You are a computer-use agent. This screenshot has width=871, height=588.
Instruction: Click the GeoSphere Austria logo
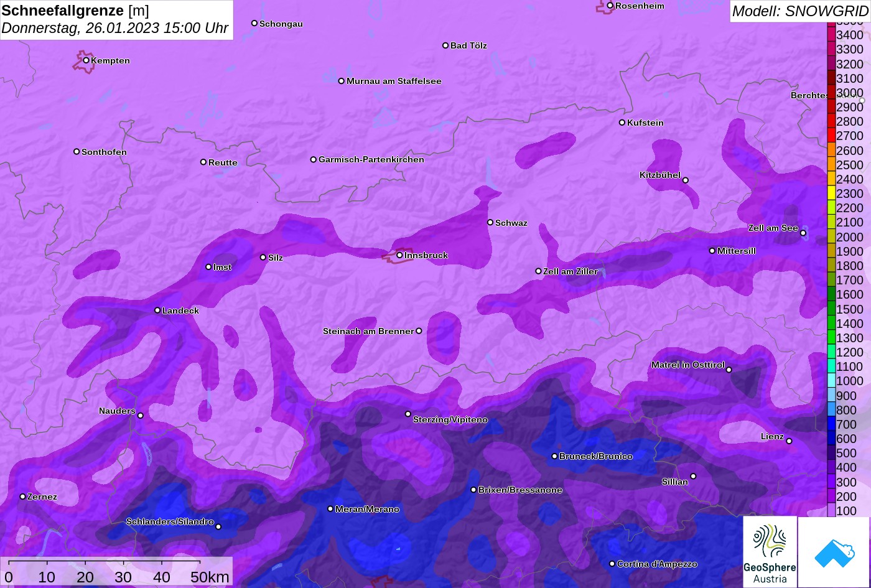(x=770, y=552)
